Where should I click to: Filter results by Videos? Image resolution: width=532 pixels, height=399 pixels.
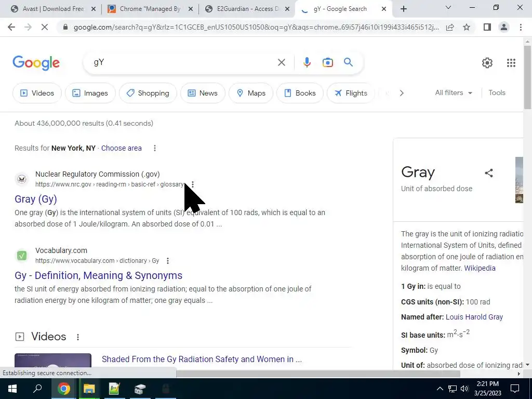(x=37, y=93)
